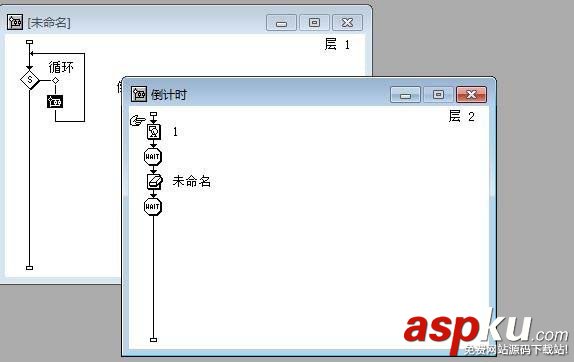Click the 层 1 level indicator
This screenshot has height=362, width=574.
337,45
